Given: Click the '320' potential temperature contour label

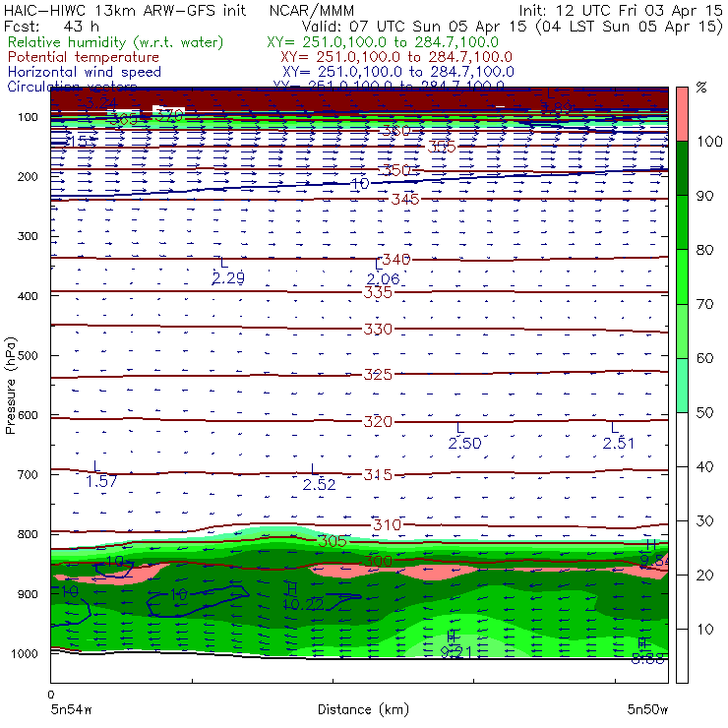Looking at the screenshot, I should point(378,422).
